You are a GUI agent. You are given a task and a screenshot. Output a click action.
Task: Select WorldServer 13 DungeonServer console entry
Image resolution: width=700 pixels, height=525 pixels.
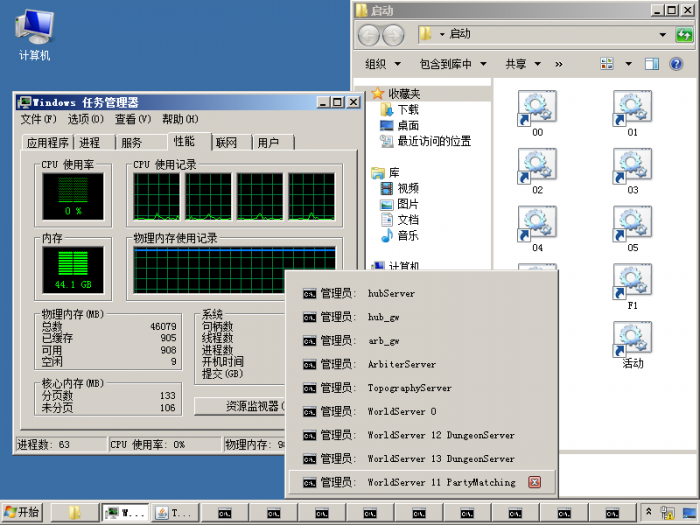(422, 459)
